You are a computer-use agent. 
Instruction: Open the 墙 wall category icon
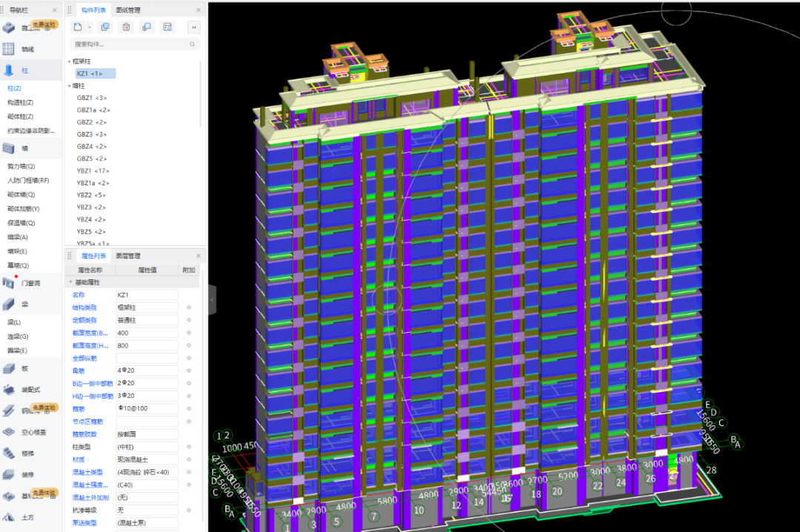pyautogui.click(x=9, y=148)
